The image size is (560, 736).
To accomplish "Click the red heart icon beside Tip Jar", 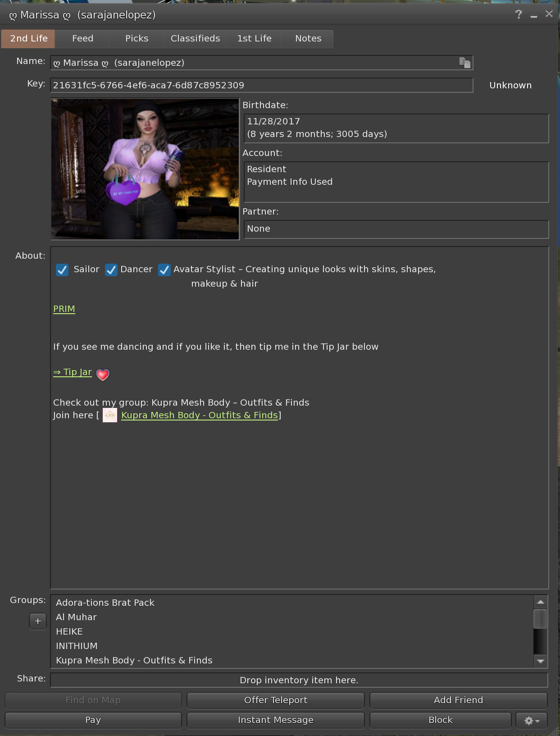I will click(x=103, y=375).
